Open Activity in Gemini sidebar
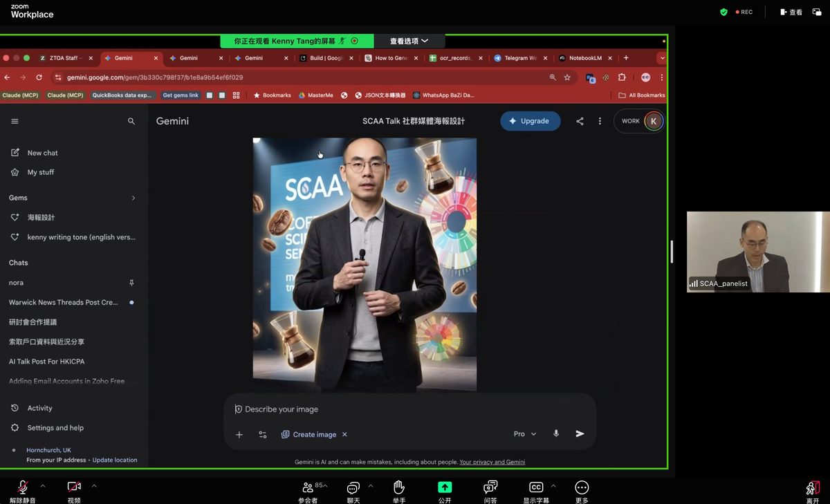 tap(32, 408)
